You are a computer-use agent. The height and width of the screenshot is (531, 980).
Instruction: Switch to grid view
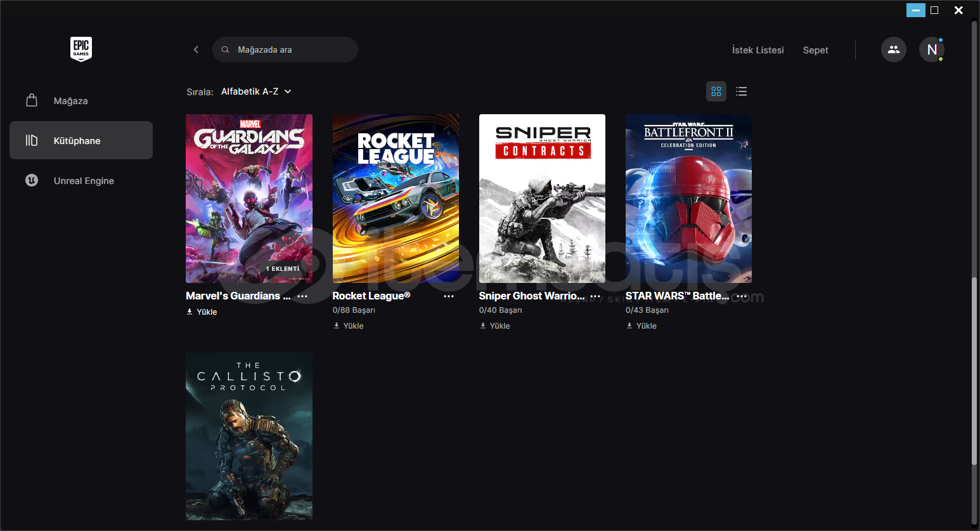pos(716,91)
